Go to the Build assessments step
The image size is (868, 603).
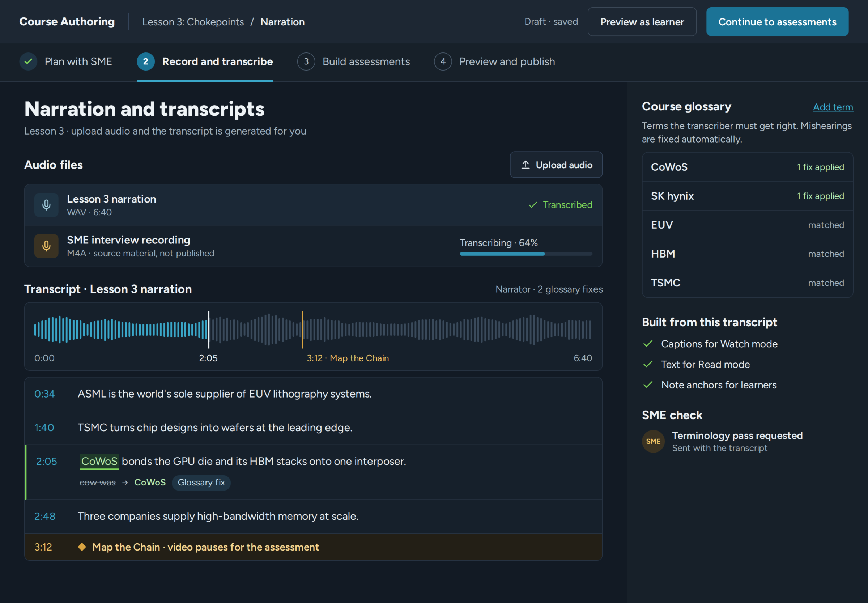pyautogui.click(x=354, y=61)
